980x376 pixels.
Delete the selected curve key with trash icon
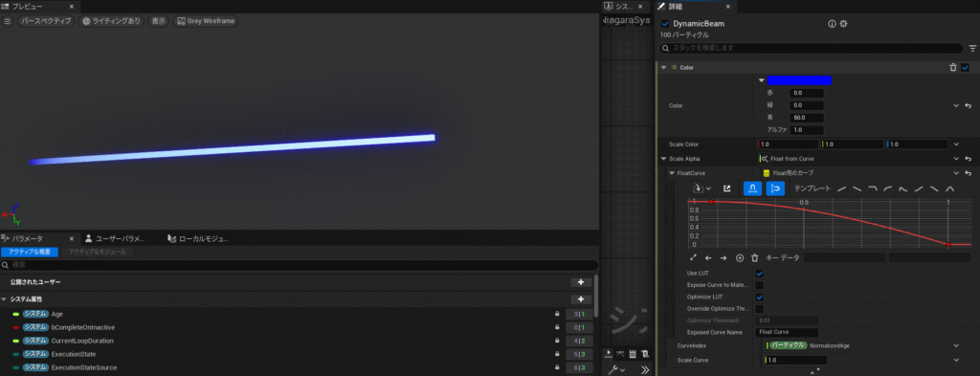click(x=754, y=257)
